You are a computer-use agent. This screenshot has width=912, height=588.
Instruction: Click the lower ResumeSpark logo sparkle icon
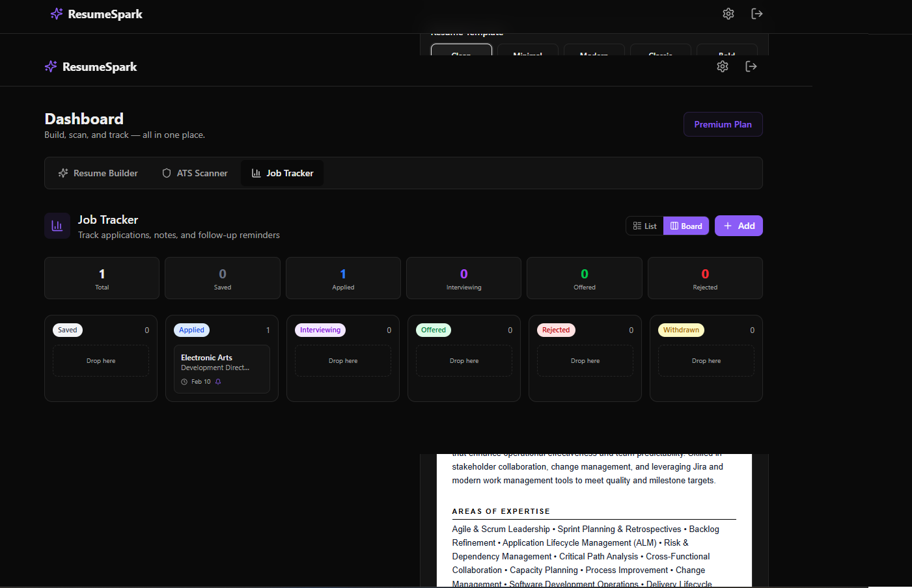[x=51, y=66]
